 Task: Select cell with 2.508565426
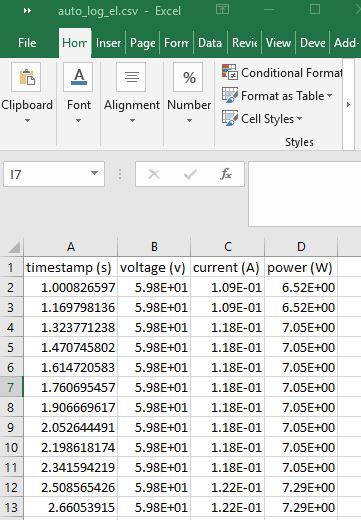coord(71,487)
